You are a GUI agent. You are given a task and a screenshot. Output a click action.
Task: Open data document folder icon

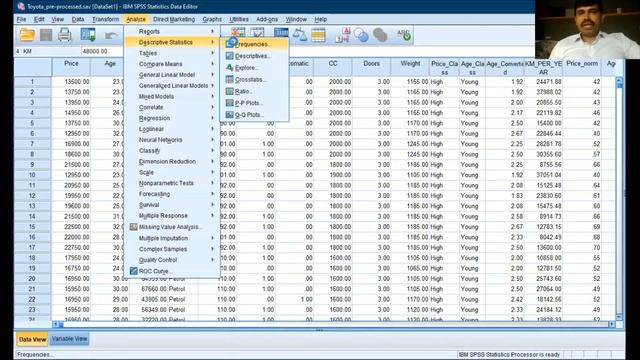27,35
